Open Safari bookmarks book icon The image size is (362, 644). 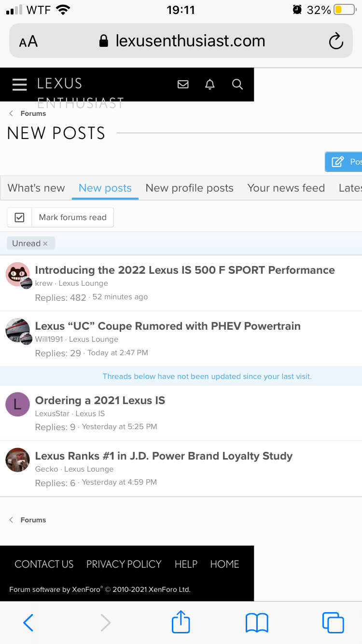(257, 622)
